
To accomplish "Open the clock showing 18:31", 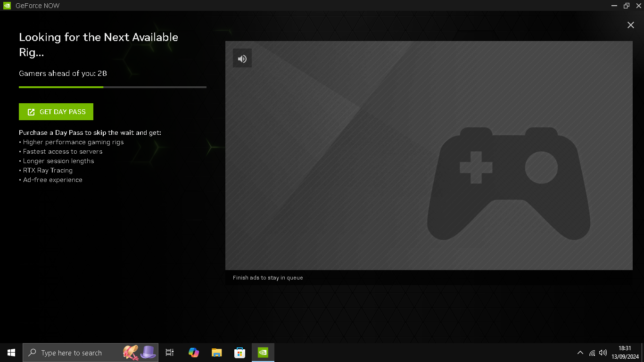I will click(625, 353).
